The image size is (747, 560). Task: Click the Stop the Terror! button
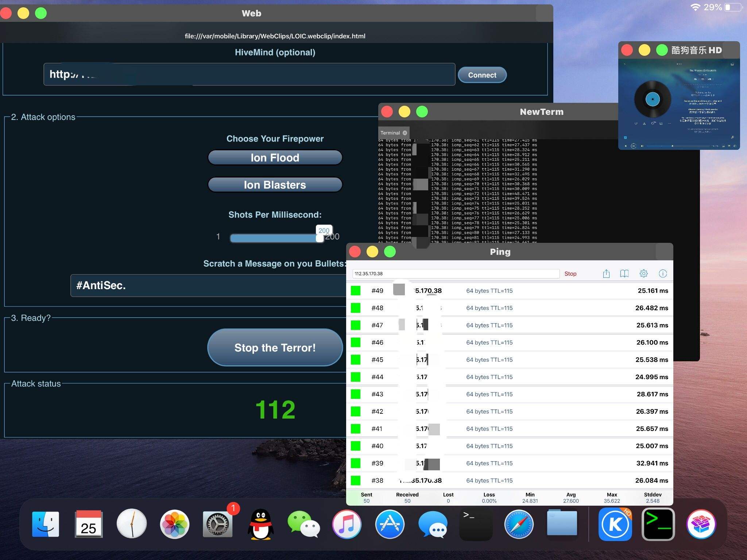click(x=275, y=347)
